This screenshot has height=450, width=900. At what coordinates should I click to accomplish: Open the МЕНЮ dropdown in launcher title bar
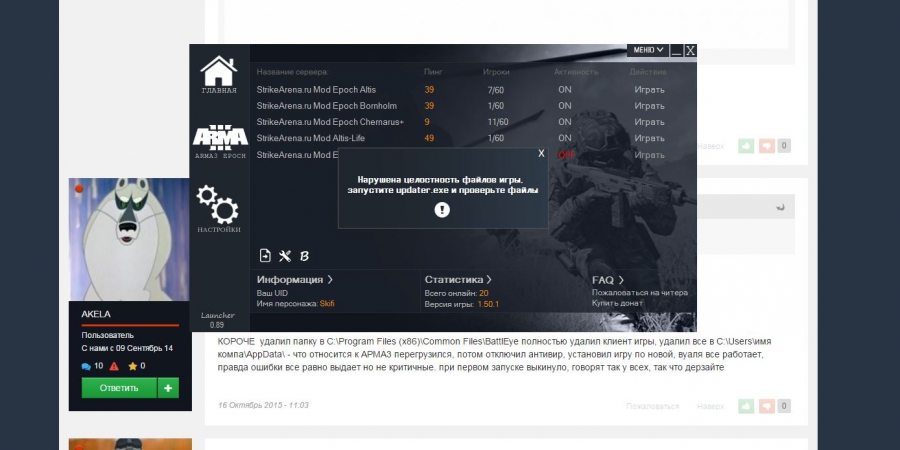[647, 50]
